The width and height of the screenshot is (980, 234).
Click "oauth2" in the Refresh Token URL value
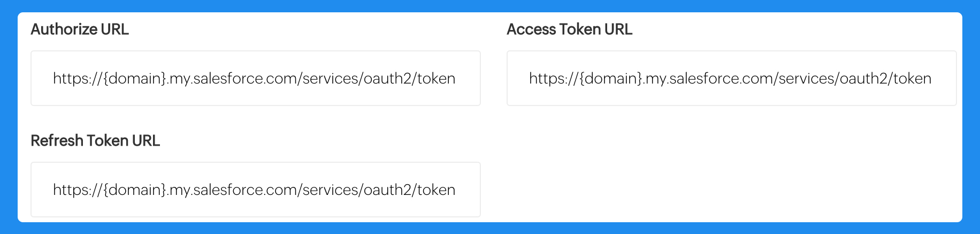(387, 190)
